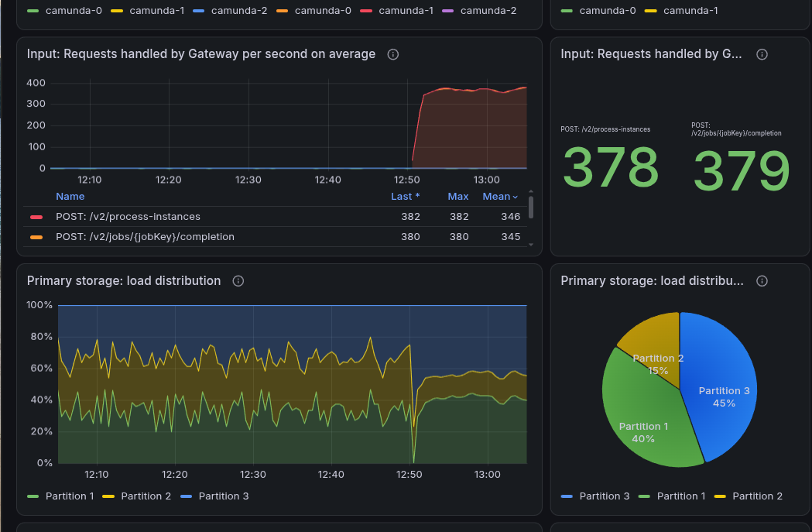The height and width of the screenshot is (532, 812).
Task: Open info for Gateway requests graph panel
Action: pyautogui.click(x=393, y=54)
